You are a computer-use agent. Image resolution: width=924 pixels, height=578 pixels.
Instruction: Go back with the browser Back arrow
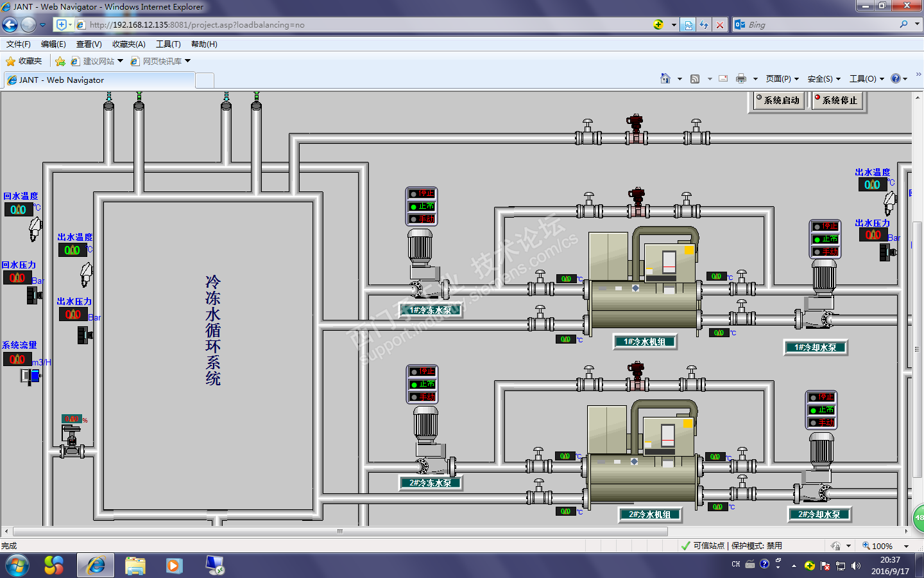coord(10,25)
